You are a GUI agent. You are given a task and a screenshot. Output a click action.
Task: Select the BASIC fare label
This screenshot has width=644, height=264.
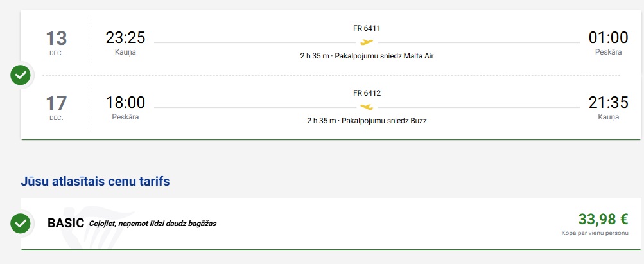(65, 224)
